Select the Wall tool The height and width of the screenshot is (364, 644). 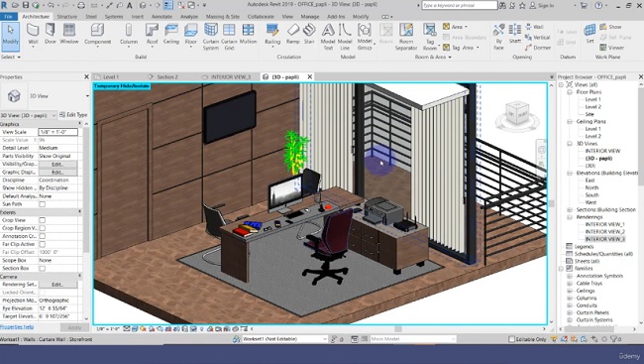33,34
